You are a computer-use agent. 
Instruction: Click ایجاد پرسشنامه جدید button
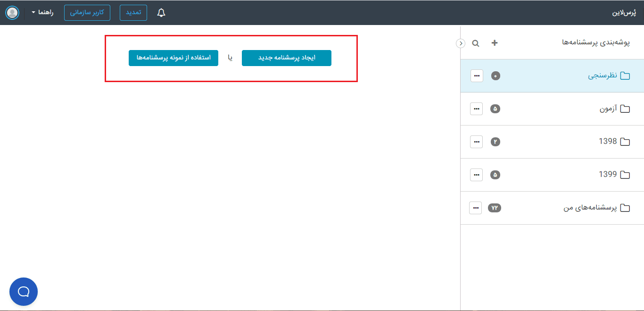pos(286,58)
